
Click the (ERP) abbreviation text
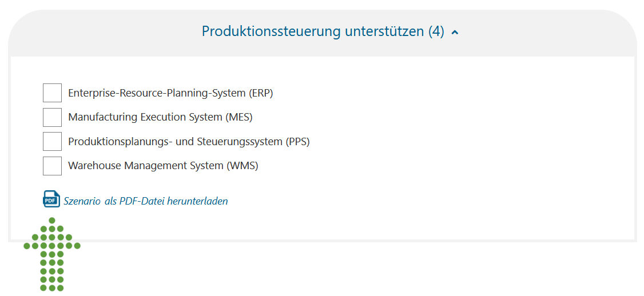(x=261, y=93)
